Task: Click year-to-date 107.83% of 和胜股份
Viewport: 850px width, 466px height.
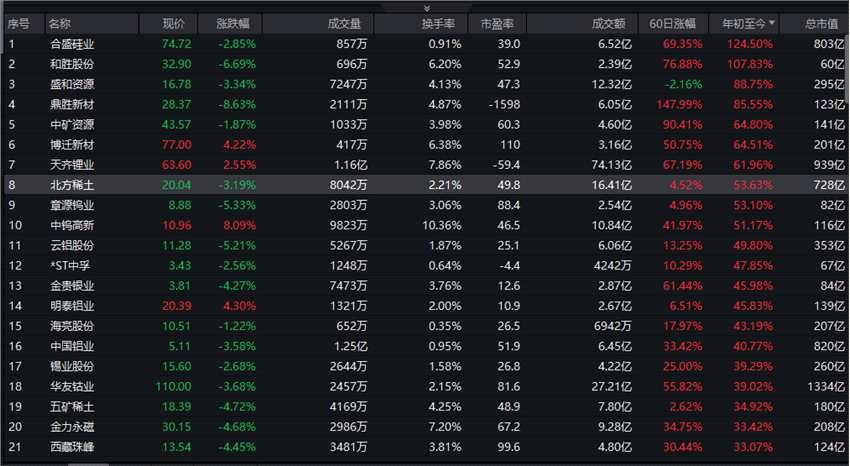Action: [x=750, y=64]
